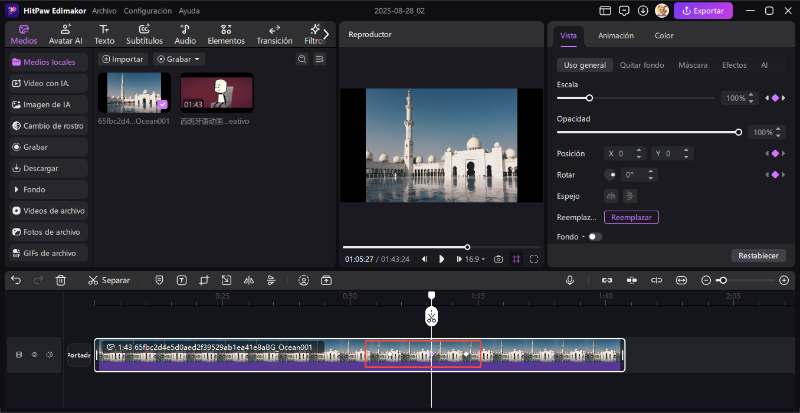Image resolution: width=800 pixels, height=413 pixels.
Task: Click the Opacidad slider handle
Action: [738, 132]
